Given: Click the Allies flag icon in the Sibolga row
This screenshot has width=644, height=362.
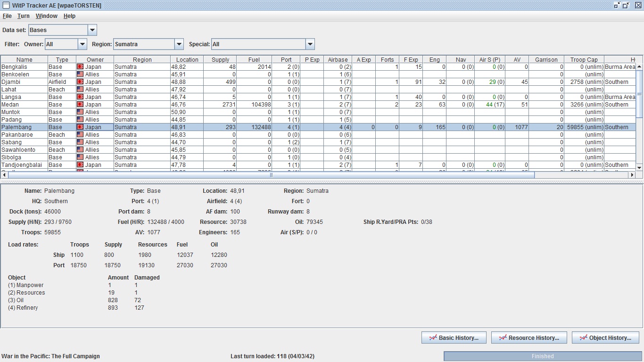Looking at the screenshot, I should pyautogui.click(x=80, y=157).
